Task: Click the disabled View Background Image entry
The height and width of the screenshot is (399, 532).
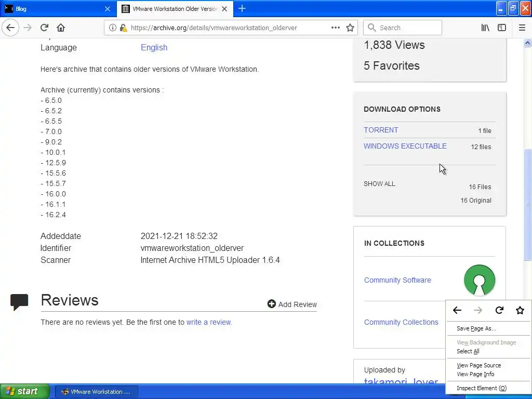Action: click(x=486, y=342)
